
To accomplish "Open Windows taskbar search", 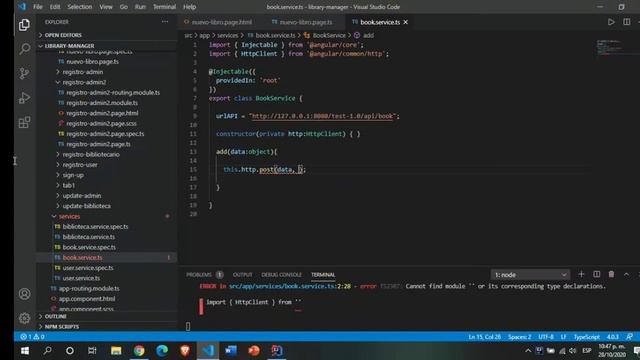I will 47,351.
